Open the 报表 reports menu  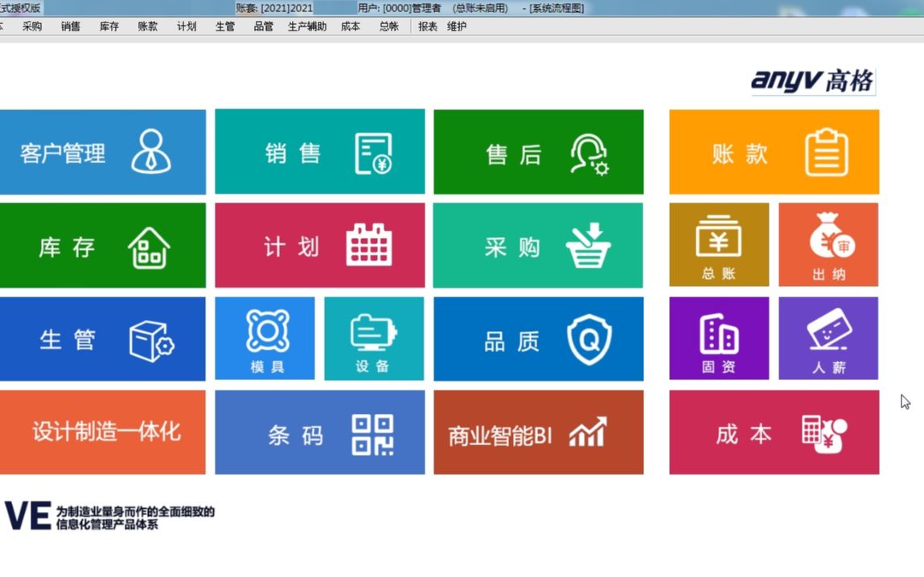point(426,26)
